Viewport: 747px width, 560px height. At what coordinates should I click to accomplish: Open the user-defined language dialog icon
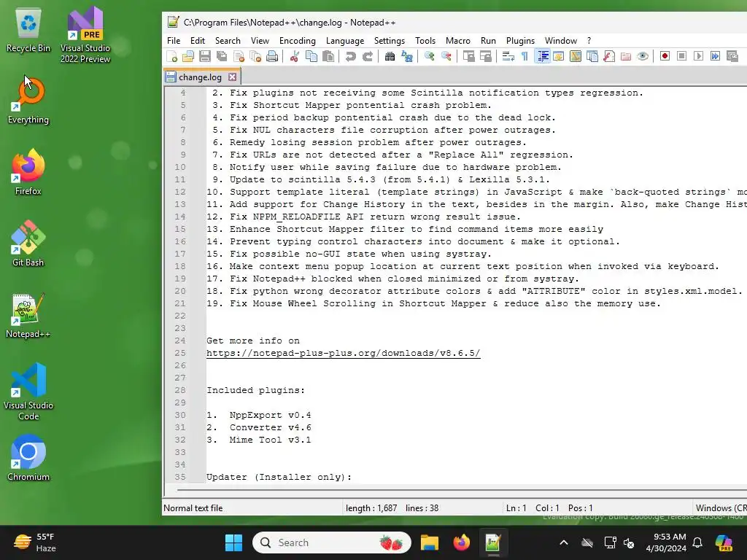(558, 57)
